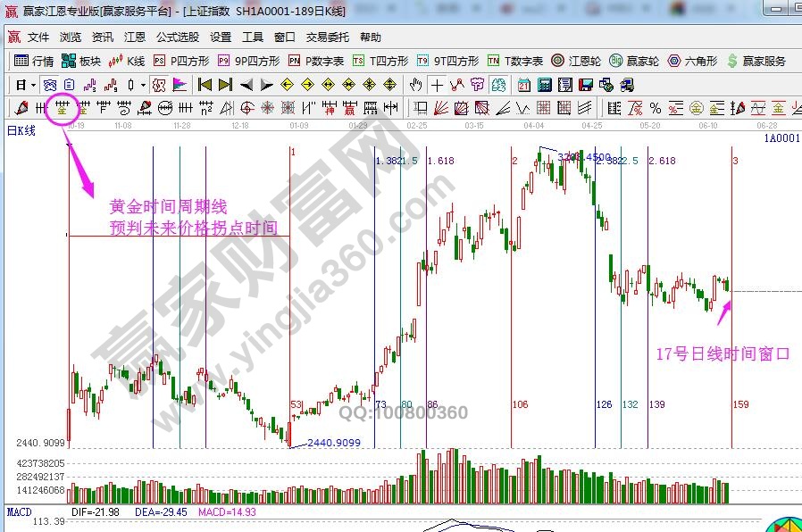Click the P四方形 square chart button
Image resolution: width=802 pixels, height=532 pixels.
(x=181, y=61)
